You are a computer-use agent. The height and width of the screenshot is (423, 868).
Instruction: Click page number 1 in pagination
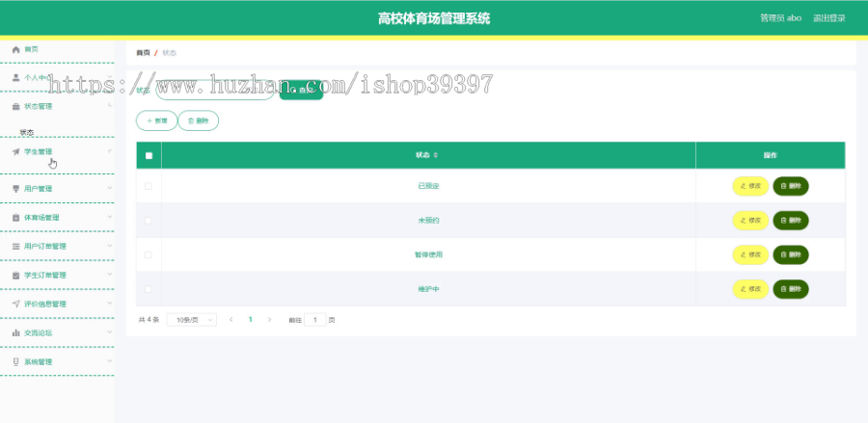tap(250, 320)
